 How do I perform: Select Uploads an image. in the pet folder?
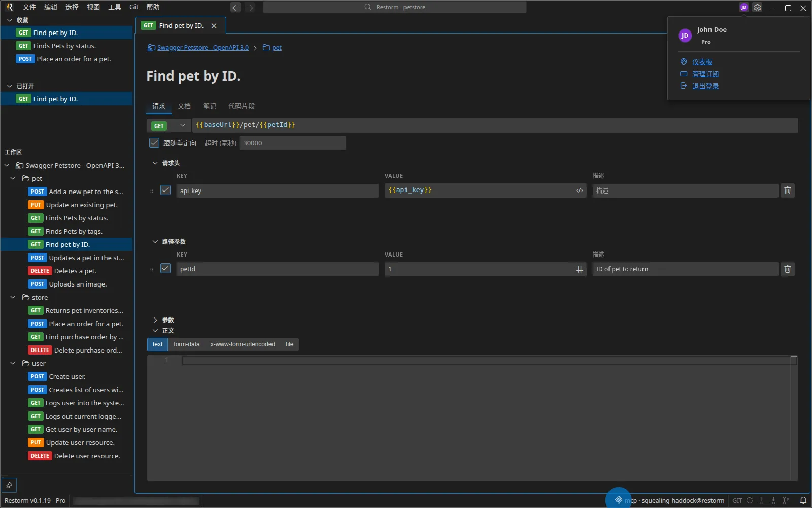point(67,284)
